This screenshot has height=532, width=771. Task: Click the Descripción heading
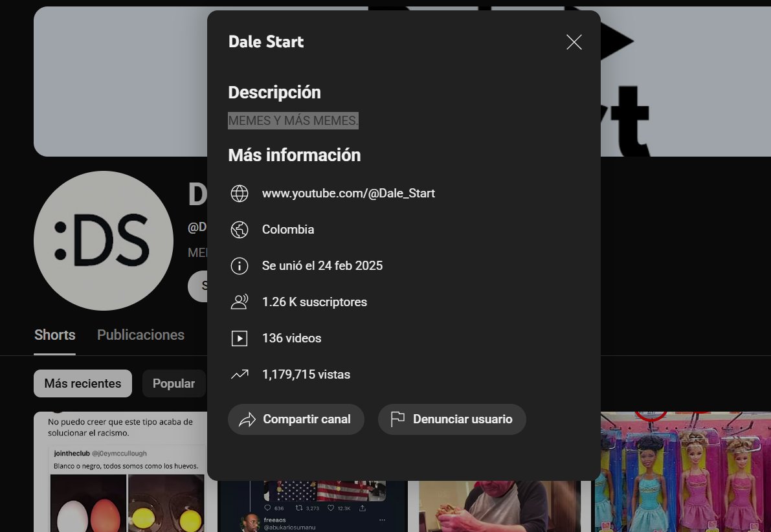[x=274, y=93]
